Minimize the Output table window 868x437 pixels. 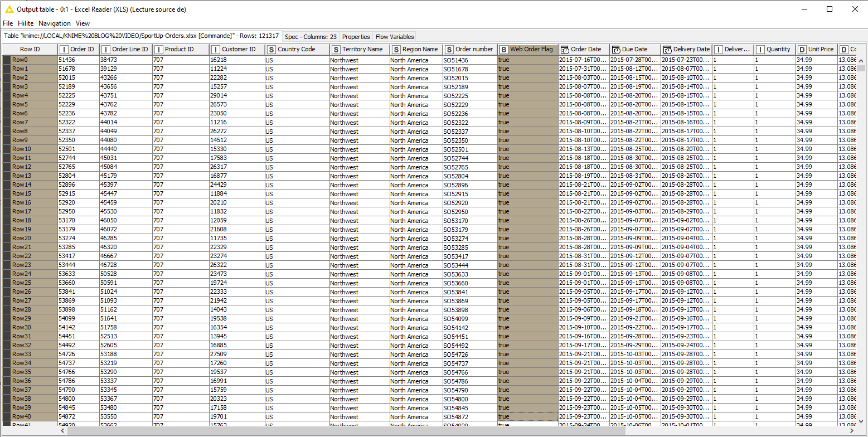pos(803,9)
